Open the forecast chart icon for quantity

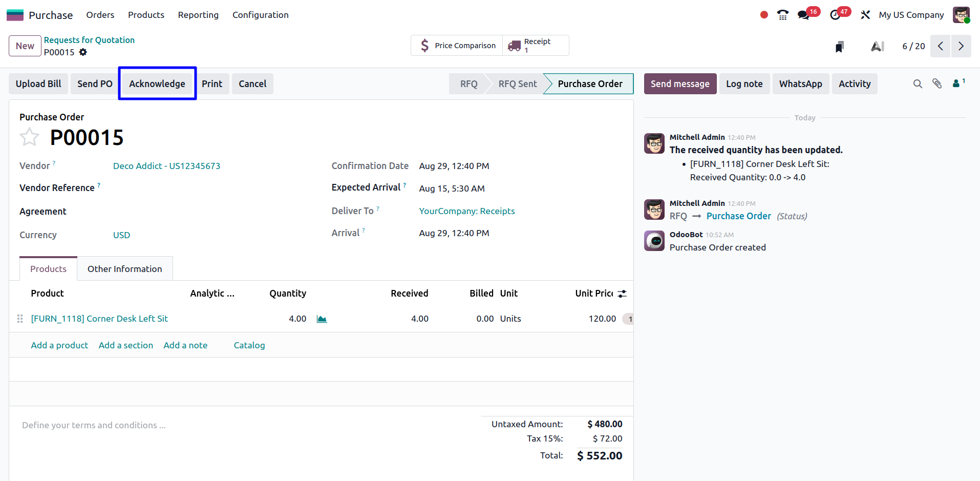pyautogui.click(x=322, y=319)
